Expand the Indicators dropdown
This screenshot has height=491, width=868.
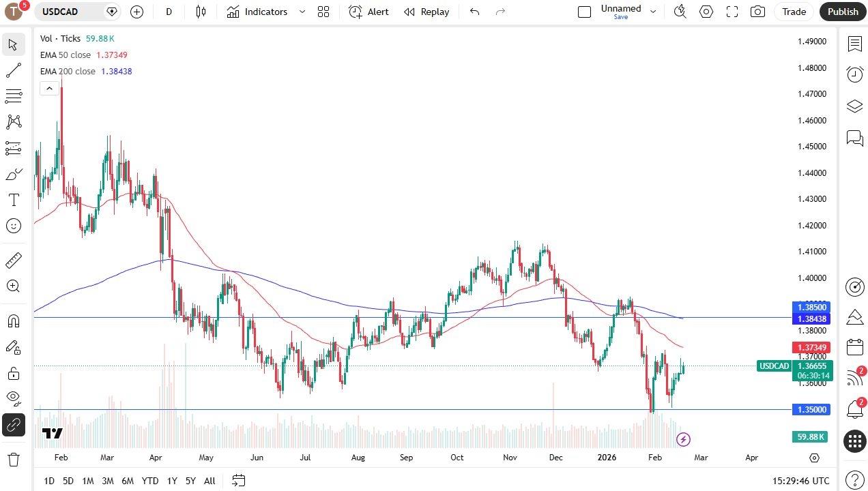[302, 12]
